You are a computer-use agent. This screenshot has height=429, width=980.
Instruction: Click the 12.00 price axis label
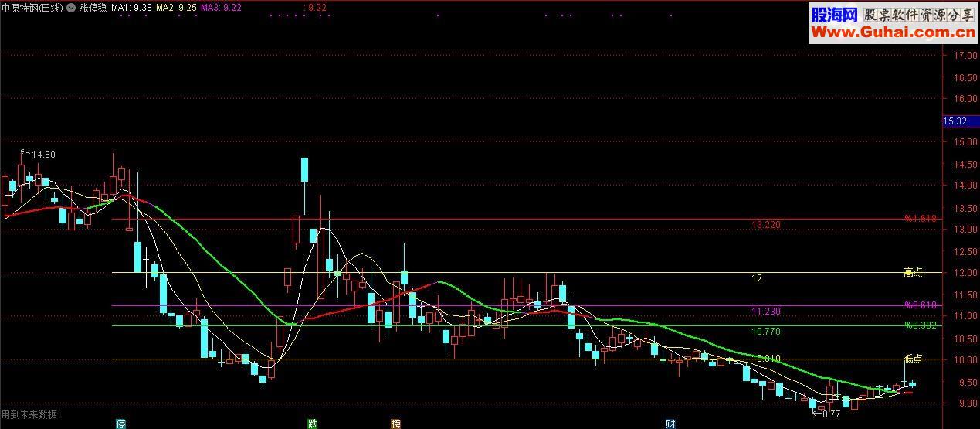point(965,273)
